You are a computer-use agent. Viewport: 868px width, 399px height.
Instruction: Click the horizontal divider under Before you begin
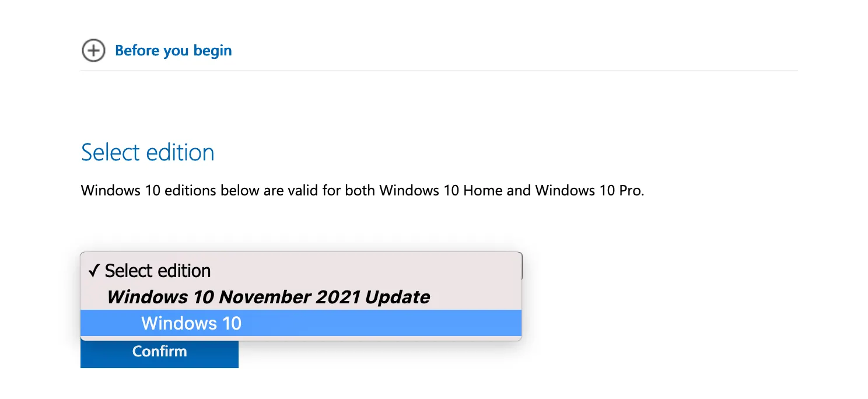click(439, 71)
